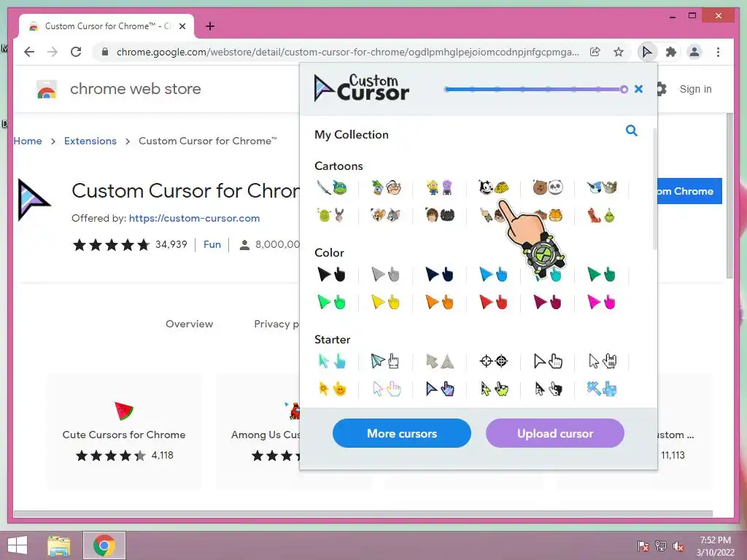Screen dimensions: 747x560
Task: Click the share page icon in address bar
Action: 595,52
